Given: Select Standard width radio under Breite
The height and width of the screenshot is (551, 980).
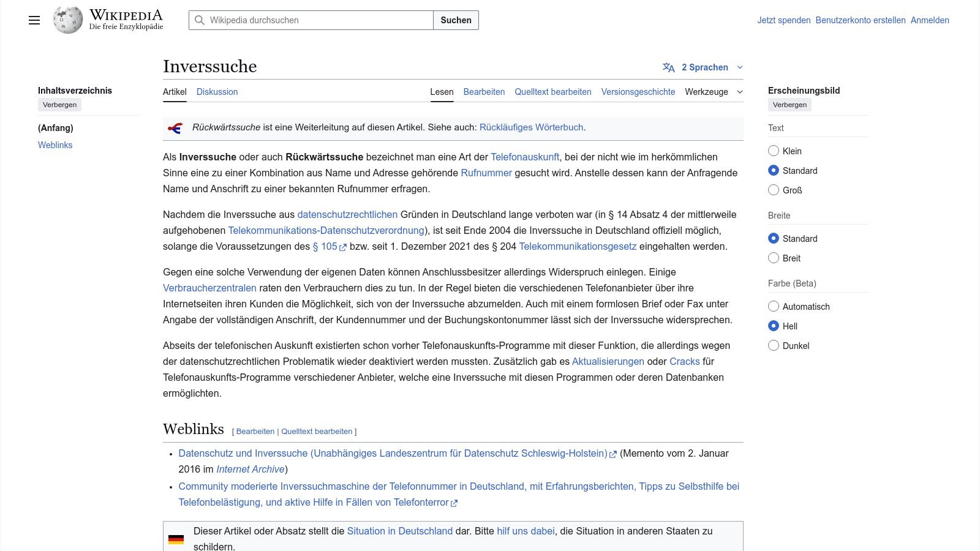Looking at the screenshot, I should point(774,238).
